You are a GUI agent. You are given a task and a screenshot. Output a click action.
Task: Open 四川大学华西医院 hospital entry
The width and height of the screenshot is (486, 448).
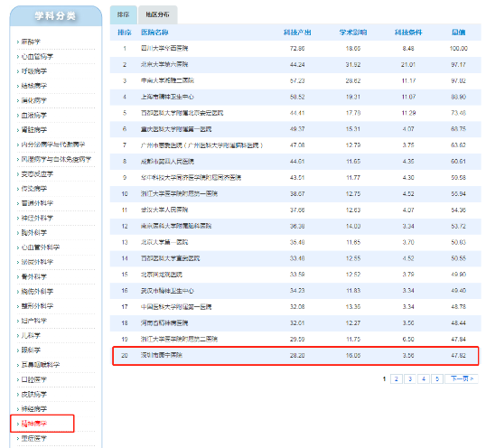point(164,49)
